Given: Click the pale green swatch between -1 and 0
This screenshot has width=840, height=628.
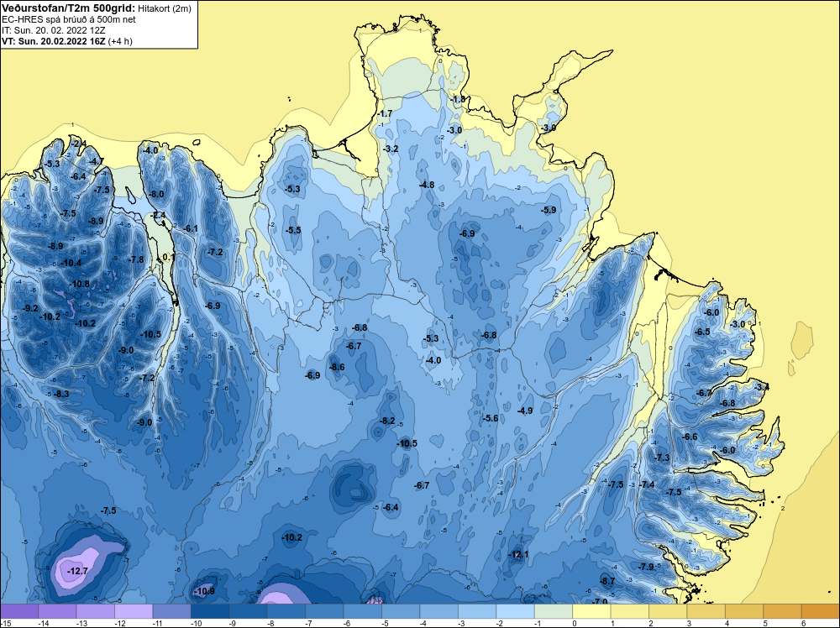Looking at the screenshot, I should [554, 611].
